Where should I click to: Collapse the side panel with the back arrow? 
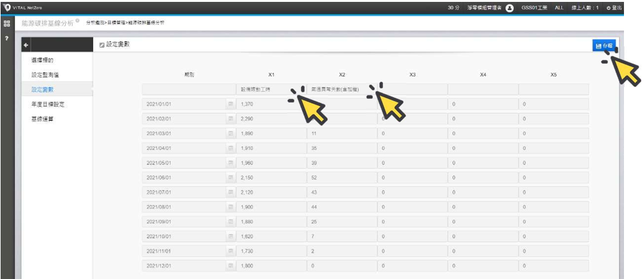coord(26,46)
